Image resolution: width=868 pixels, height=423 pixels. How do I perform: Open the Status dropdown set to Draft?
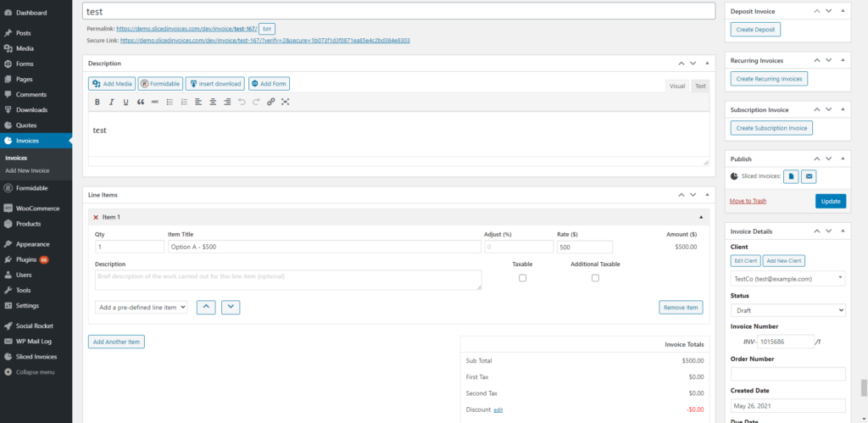click(787, 310)
